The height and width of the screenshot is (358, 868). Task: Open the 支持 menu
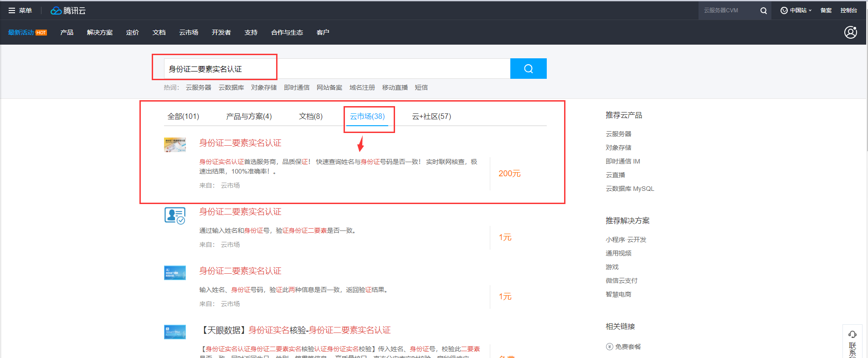pos(251,32)
